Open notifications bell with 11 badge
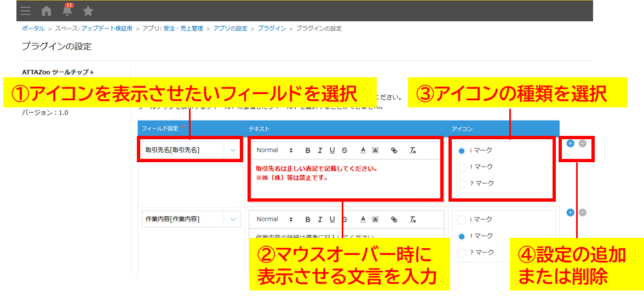The height and width of the screenshot is (297, 644). coord(67,11)
